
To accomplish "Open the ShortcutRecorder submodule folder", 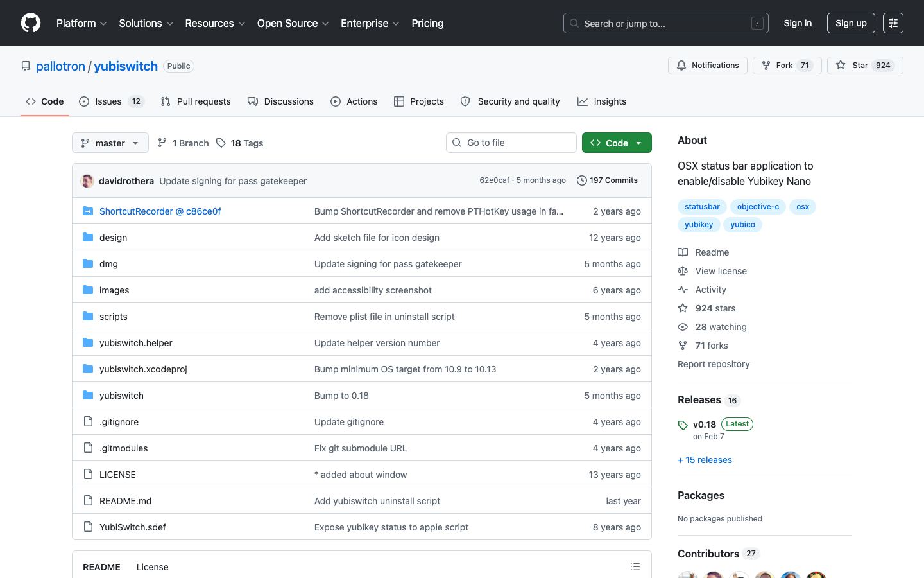I will pos(160,211).
